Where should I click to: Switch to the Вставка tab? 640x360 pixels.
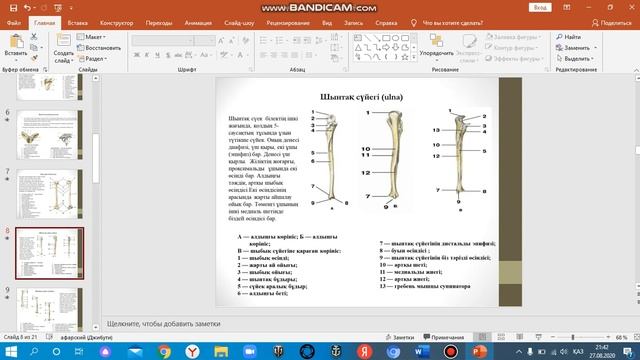[78, 23]
